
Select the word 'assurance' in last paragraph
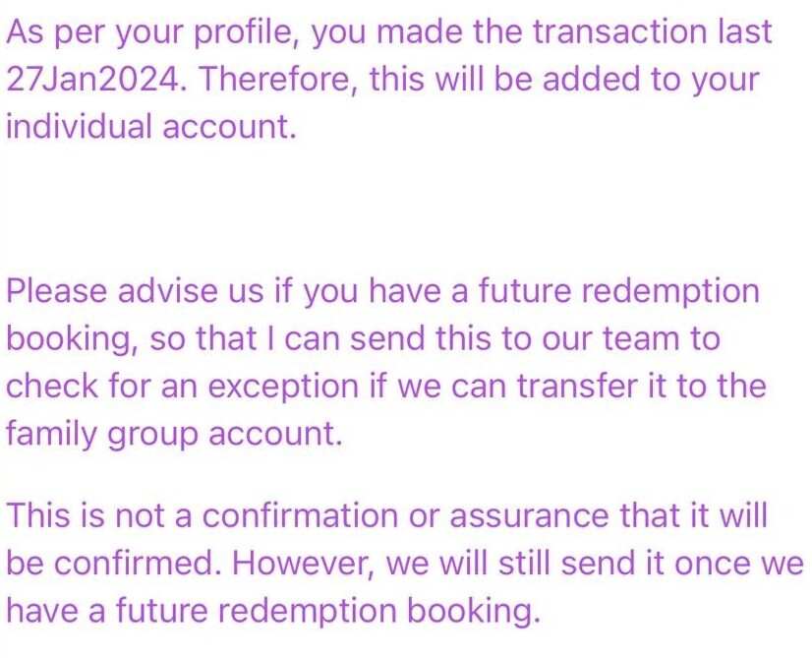(x=529, y=516)
